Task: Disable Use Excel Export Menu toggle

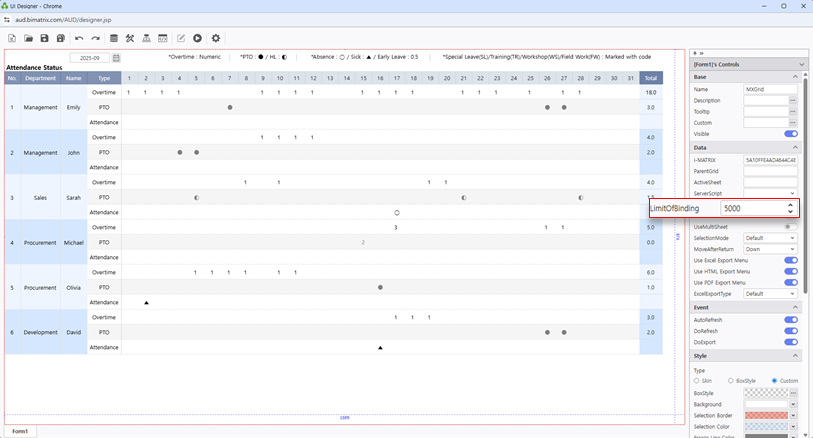Action: click(x=790, y=260)
